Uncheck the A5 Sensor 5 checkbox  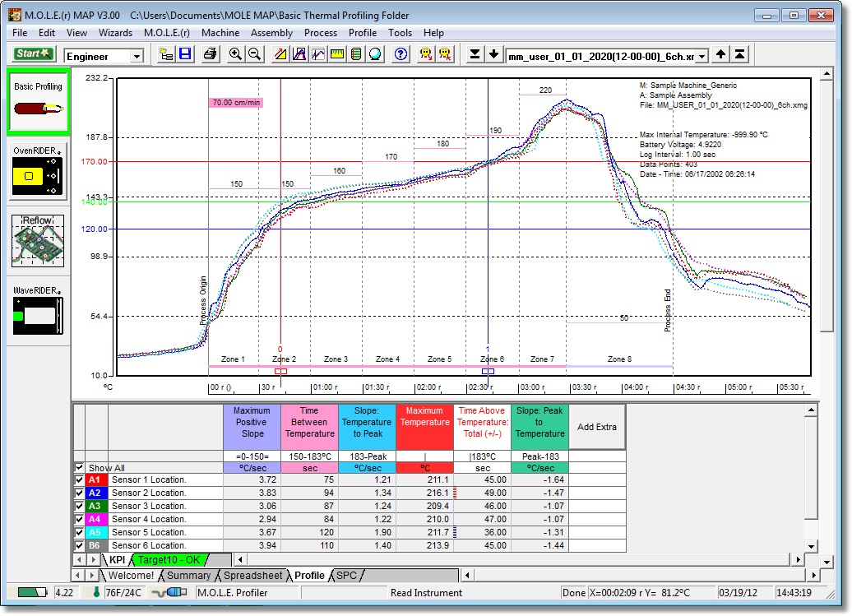[79, 532]
